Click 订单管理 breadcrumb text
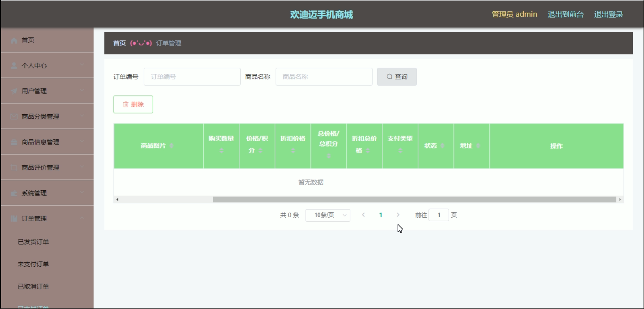This screenshot has width=644, height=309. pos(169,43)
